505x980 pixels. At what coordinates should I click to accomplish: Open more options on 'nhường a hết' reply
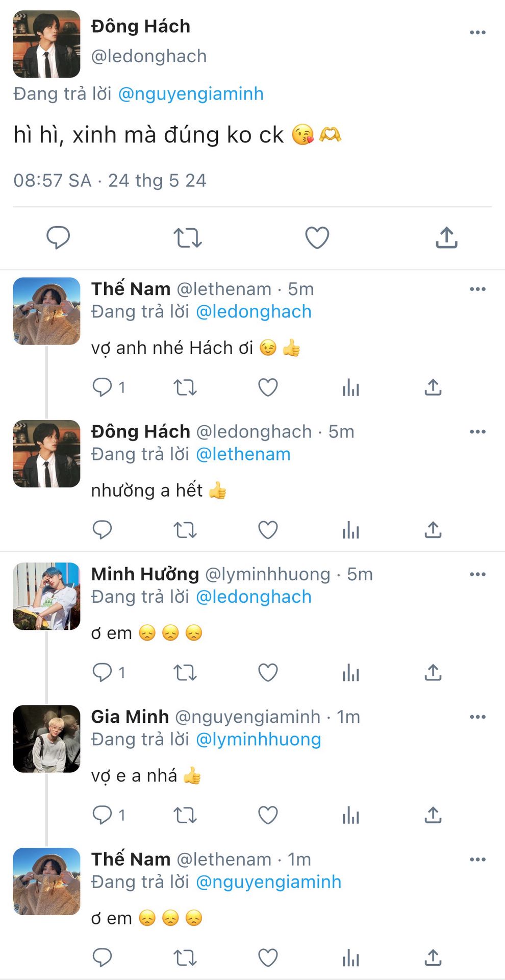(477, 432)
